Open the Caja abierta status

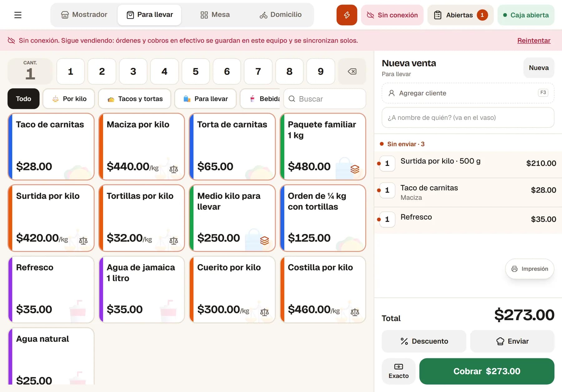tap(526, 15)
